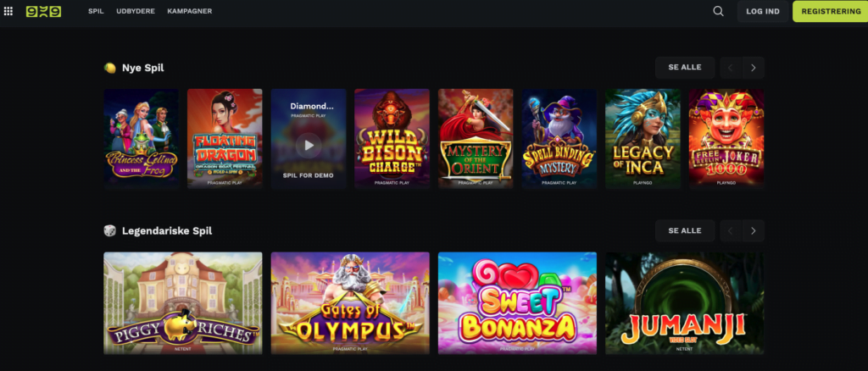Show next games in Nye Spil
Screen dimensions: 868x371
(753, 68)
